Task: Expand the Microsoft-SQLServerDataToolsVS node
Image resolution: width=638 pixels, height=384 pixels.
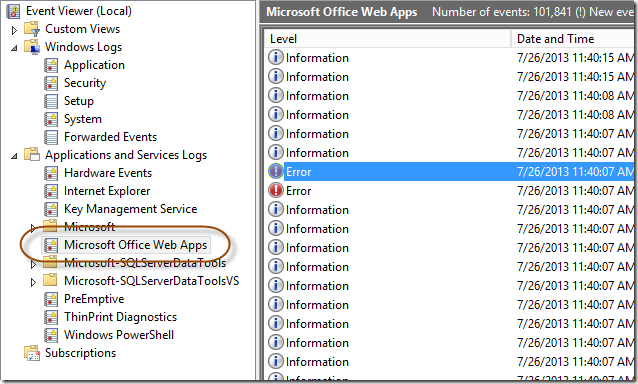Action: point(33,282)
